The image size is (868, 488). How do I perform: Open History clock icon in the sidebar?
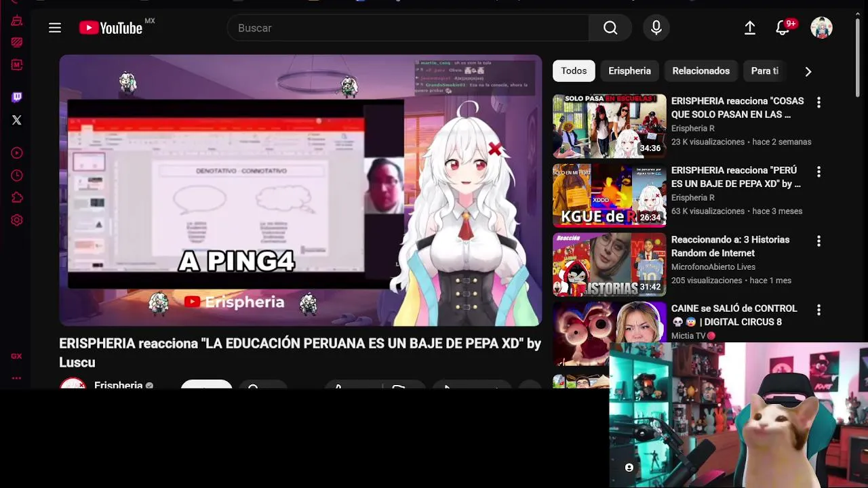tap(17, 176)
